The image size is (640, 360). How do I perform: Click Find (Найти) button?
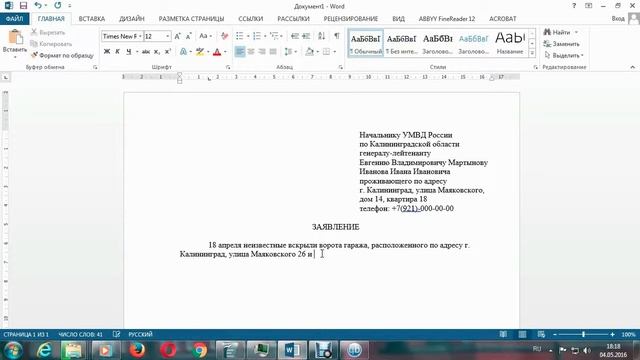coord(558,32)
